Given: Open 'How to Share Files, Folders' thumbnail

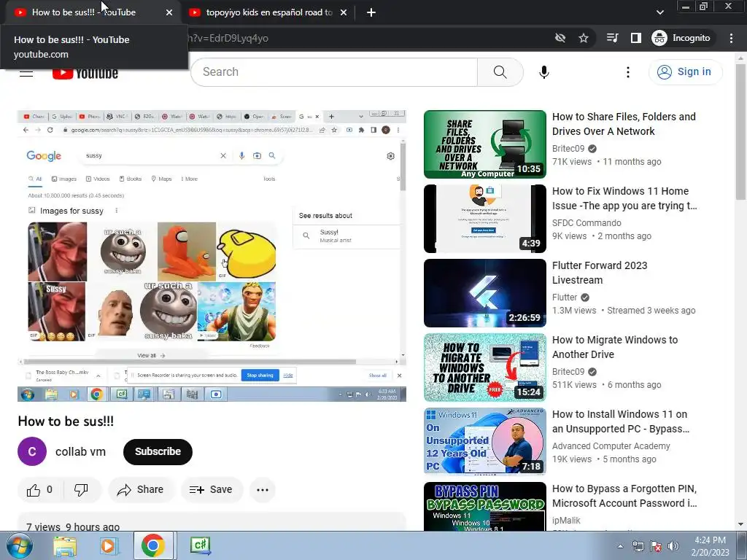Looking at the screenshot, I should point(485,144).
